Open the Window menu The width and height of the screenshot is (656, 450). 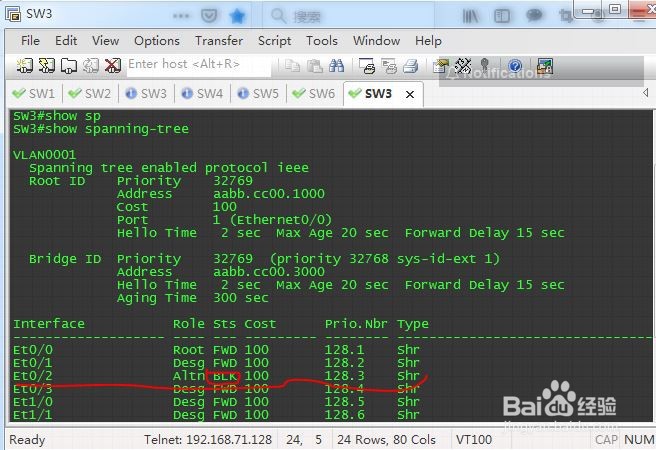coord(377,41)
